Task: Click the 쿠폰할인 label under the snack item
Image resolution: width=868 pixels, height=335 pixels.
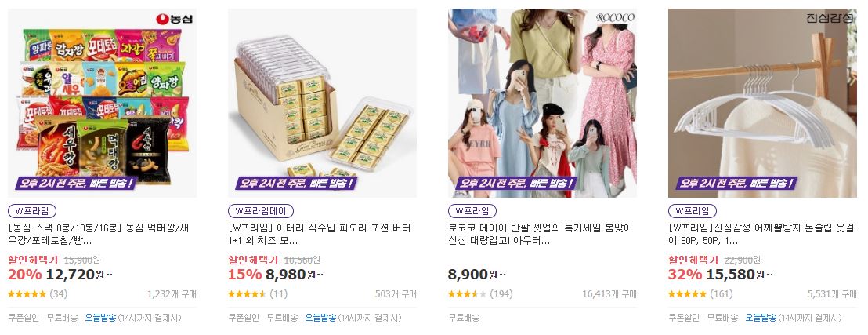Action: [24, 318]
